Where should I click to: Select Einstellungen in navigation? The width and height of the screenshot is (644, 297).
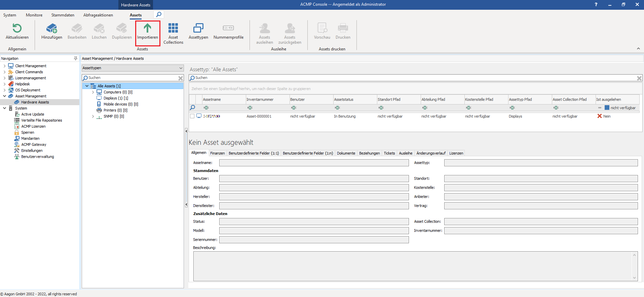coord(32,151)
